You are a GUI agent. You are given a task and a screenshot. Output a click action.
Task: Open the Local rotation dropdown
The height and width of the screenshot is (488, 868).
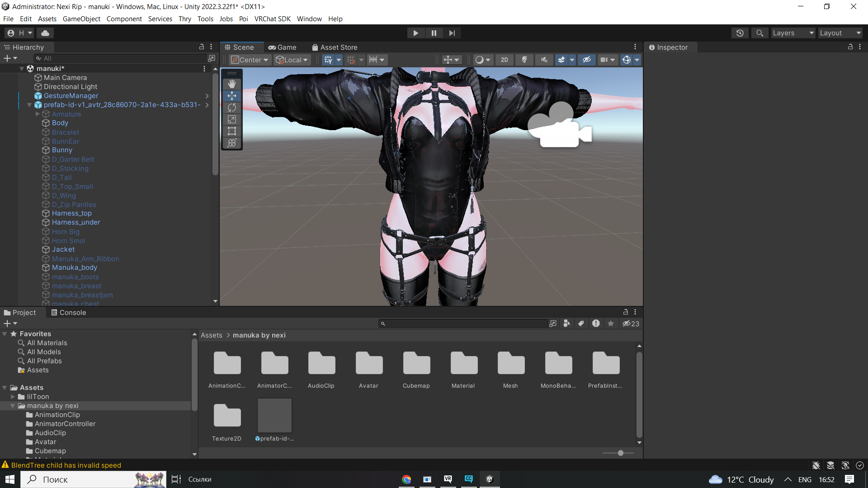(x=292, y=60)
